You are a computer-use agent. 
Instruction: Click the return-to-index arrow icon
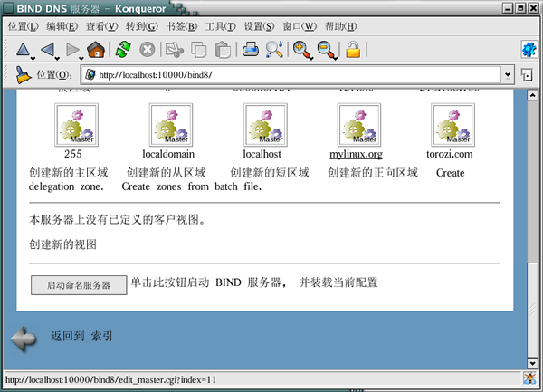point(24,339)
